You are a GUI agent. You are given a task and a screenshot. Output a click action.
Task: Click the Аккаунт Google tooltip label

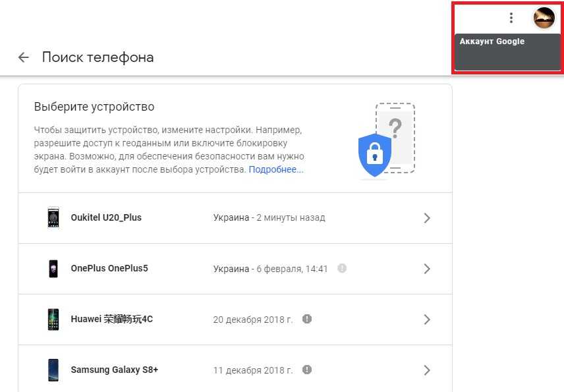(492, 42)
